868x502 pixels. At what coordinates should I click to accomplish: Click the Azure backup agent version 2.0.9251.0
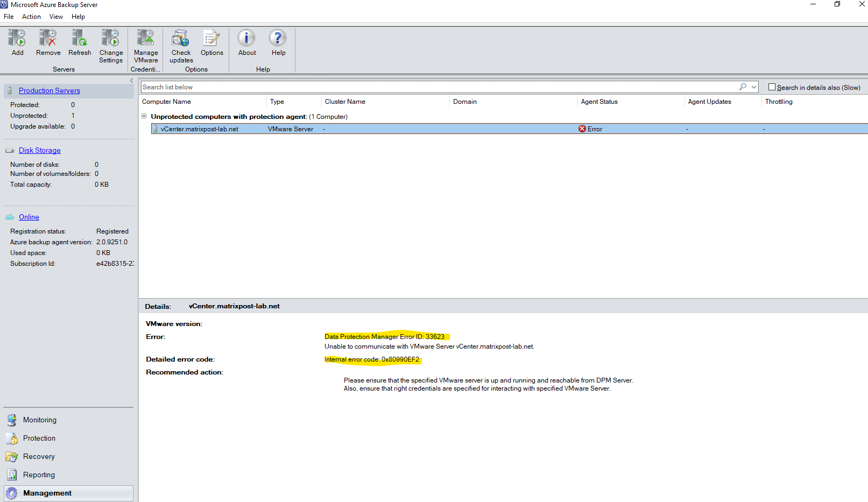pyautogui.click(x=112, y=242)
